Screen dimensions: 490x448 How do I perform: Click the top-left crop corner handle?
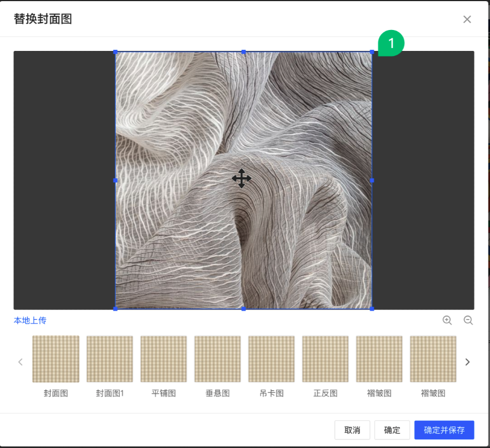[116, 52]
